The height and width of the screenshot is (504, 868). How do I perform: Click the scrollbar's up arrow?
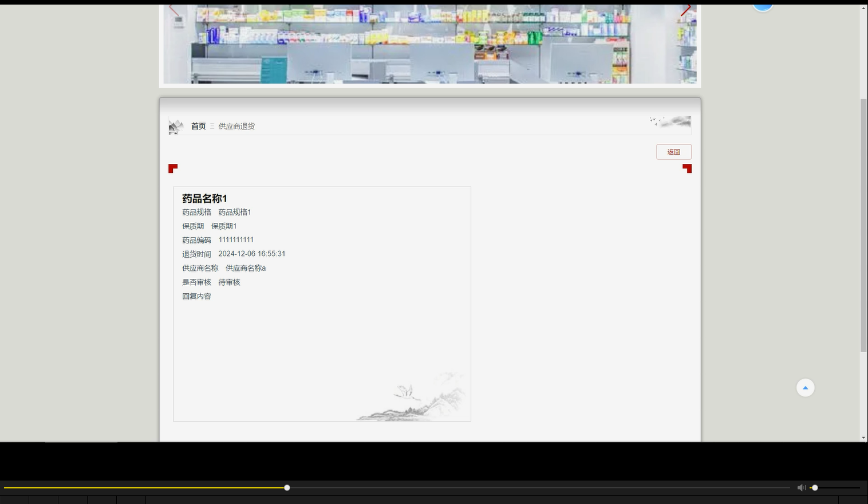click(863, 7)
